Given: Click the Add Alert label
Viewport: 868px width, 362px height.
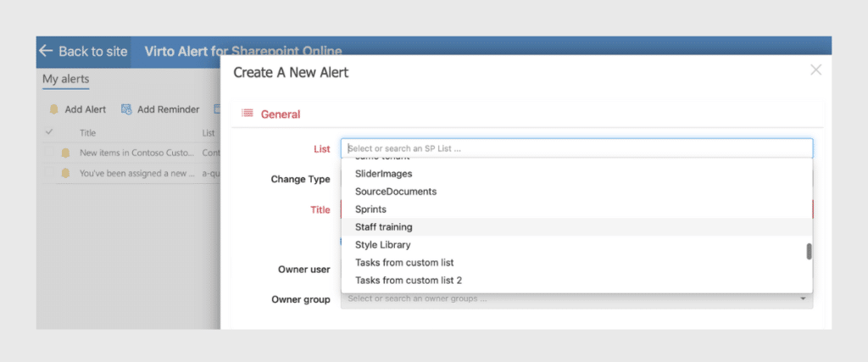Looking at the screenshot, I should pyautogui.click(x=86, y=109).
